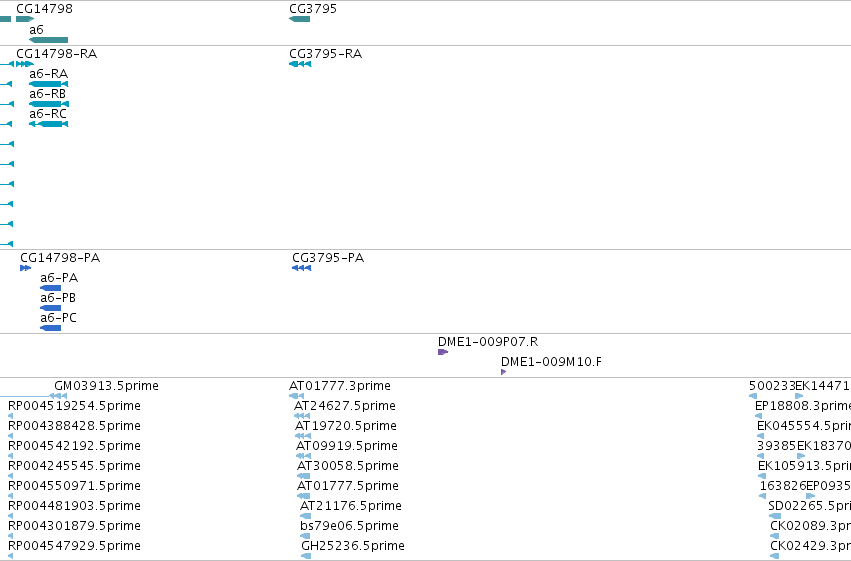Click the CK02429 EST label

coord(810,546)
